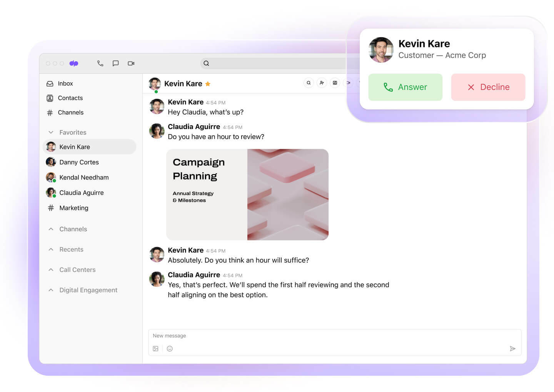Click sender name Claudia Aguirre on 'Do you have an hour' message
554x392 pixels.
tap(194, 127)
